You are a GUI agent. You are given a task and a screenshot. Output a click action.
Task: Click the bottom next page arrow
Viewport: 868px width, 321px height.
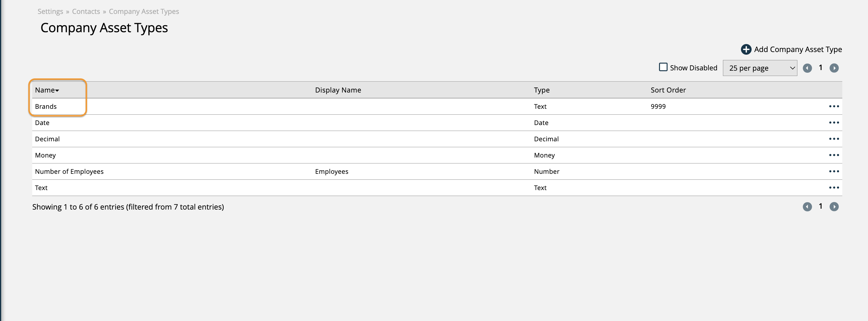click(834, 207)
